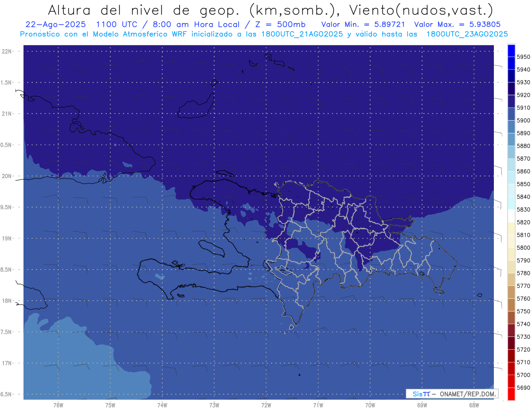Viewport: 532px width, 411px height.
Task: Click the valid-until time '1800UTC_23AGO2025'
Action: (467, 34)
